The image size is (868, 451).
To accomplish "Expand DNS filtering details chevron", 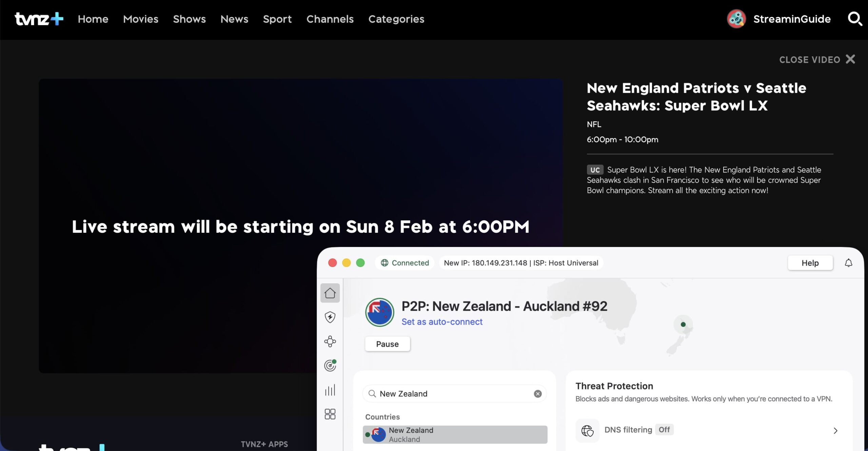I will pyautogui.click(x=835, y=430).
